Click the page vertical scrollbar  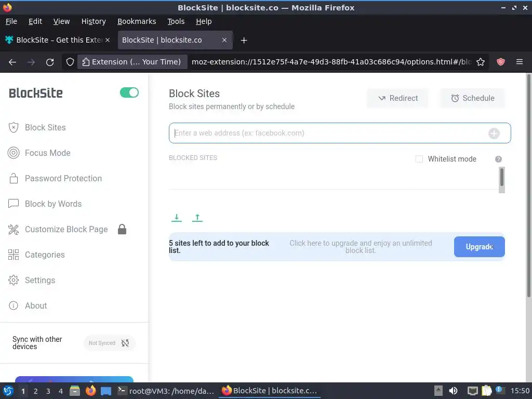click(x=528, y=187)
